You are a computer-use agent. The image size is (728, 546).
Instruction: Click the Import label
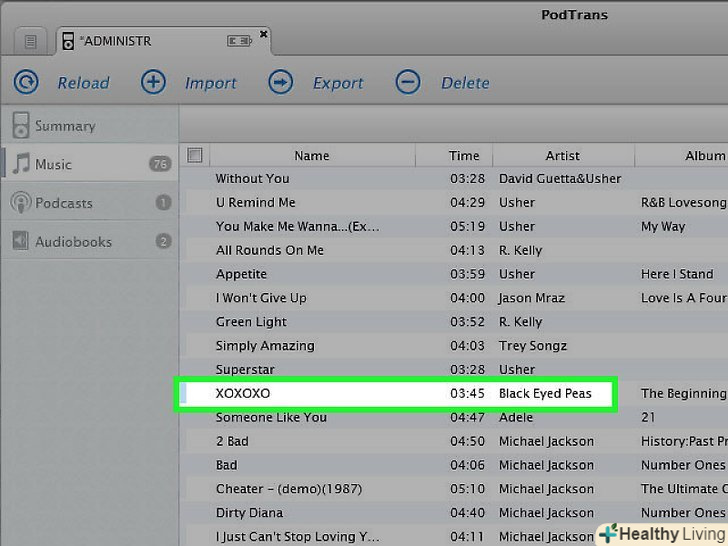coord(210,84)
